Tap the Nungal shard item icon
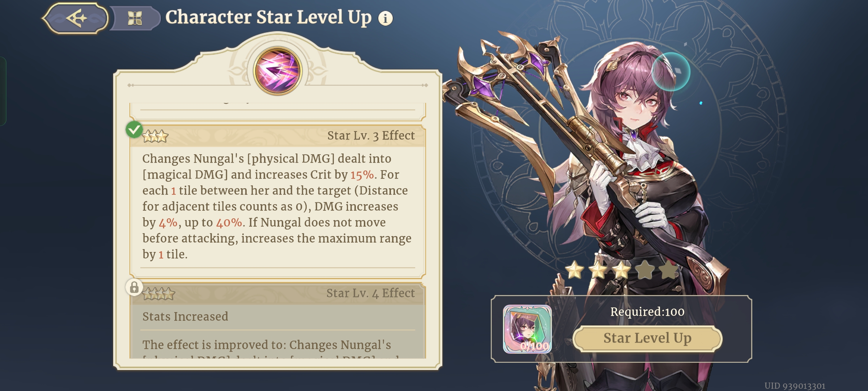 pyautogui.click(x=527, y=329)
